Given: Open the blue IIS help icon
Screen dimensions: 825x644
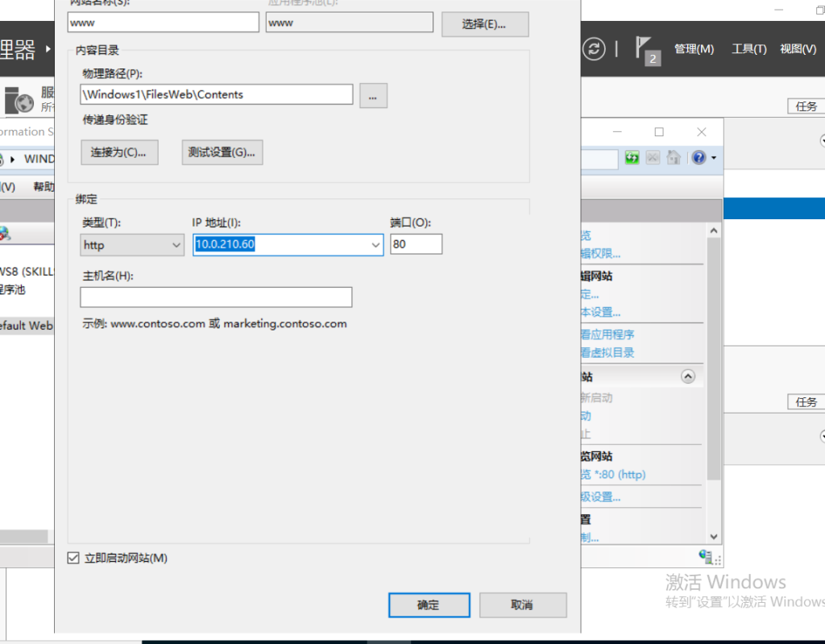Looking at the screenshot, I should point(698,158).
